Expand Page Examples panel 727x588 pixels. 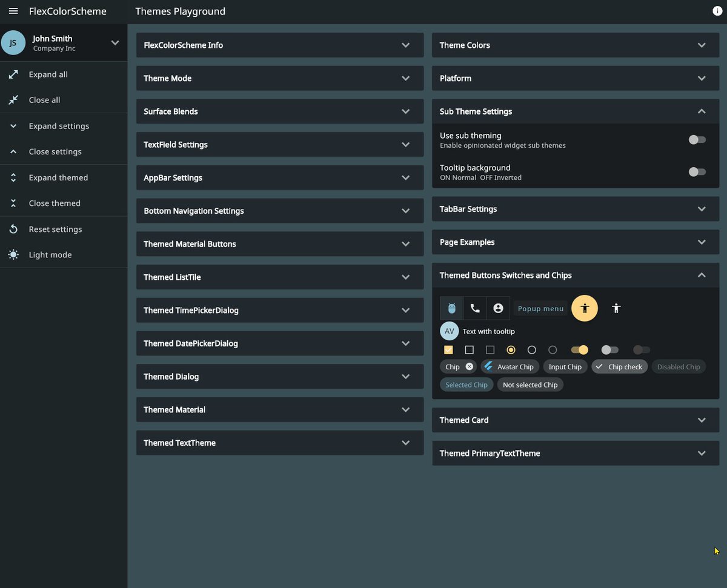(576, 242)
